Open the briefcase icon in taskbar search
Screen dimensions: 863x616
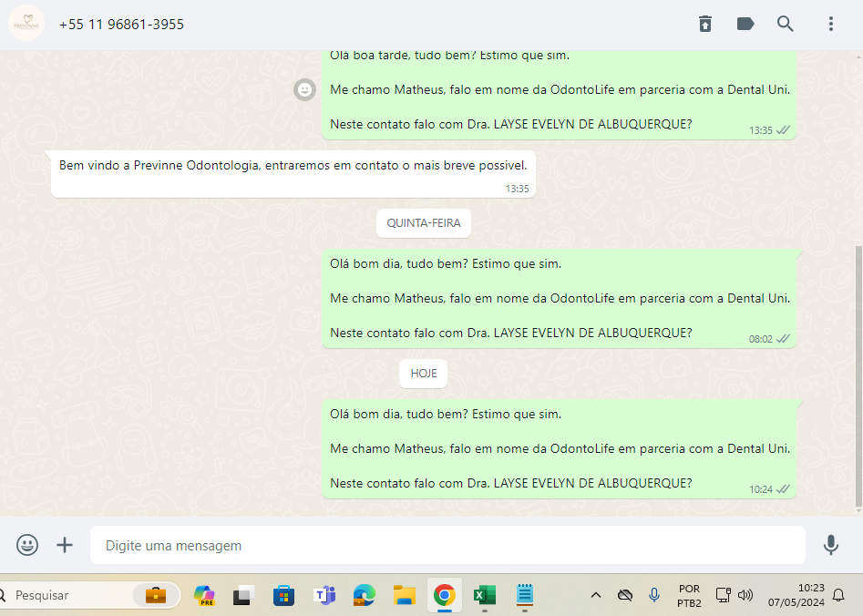(x=156, y=595)
